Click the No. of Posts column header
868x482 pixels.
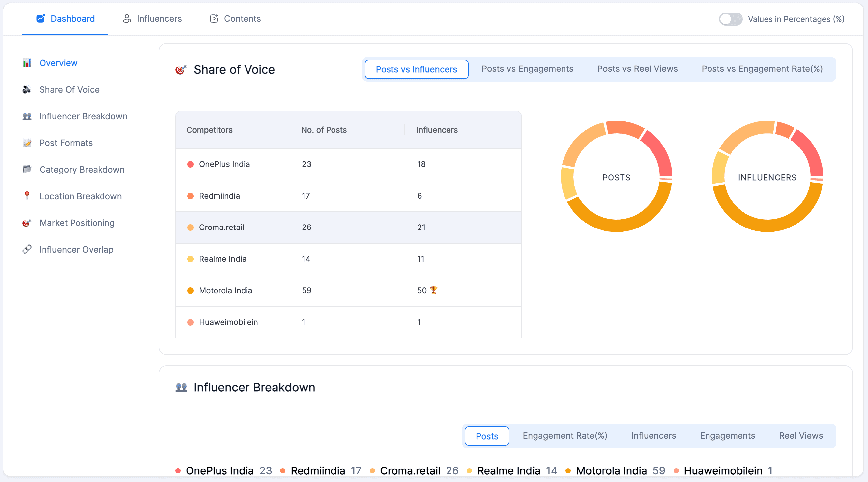click(324, 130)
